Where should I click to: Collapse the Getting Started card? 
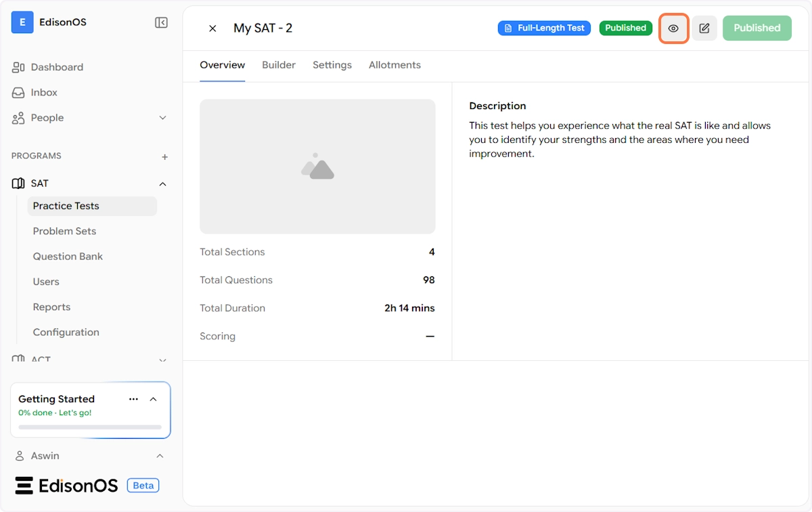tap(153, 399)
